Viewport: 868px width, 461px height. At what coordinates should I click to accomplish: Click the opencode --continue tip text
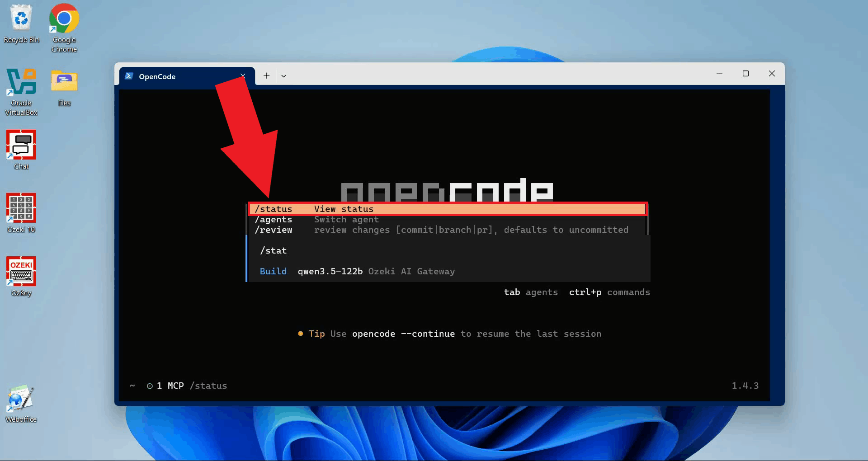[403, 334]
